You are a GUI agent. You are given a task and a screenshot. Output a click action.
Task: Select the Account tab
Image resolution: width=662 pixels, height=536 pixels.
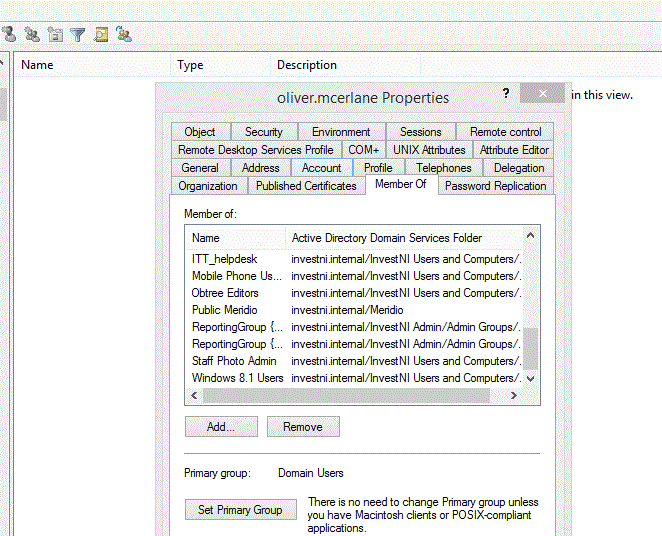(322, 168)
